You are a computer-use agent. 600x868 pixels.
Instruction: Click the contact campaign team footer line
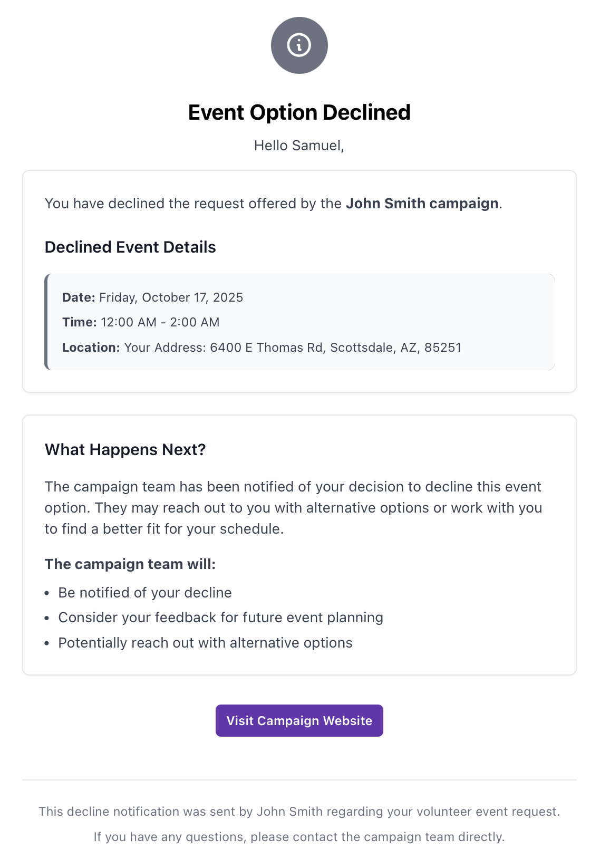(299, 837)
